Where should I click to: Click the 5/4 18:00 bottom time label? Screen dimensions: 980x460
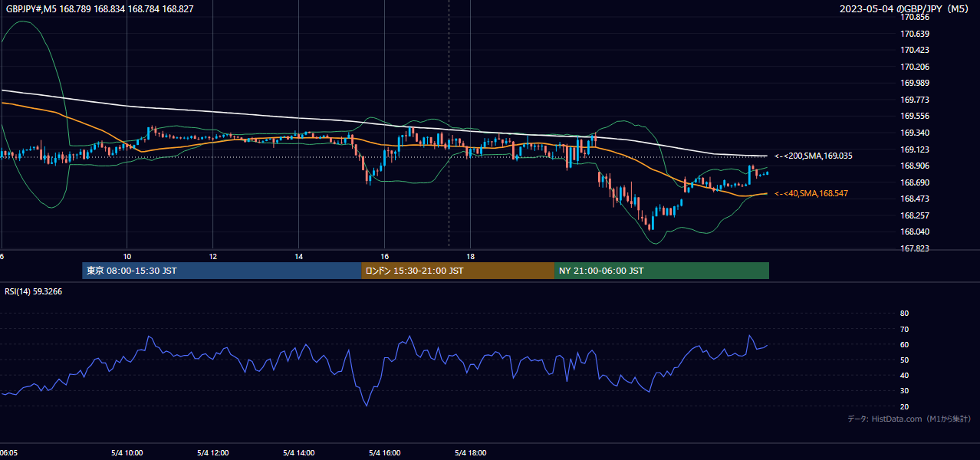point(470,453)
